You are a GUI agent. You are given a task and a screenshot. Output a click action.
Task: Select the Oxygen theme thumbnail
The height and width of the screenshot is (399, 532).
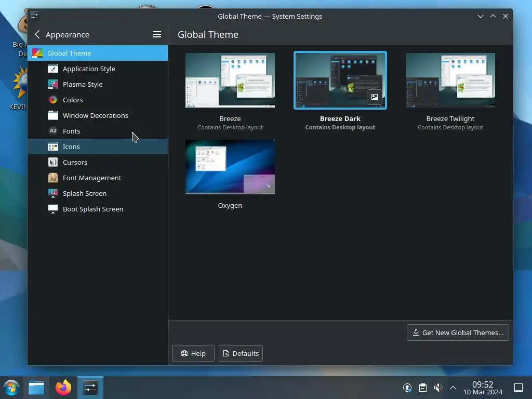[230, 167]
